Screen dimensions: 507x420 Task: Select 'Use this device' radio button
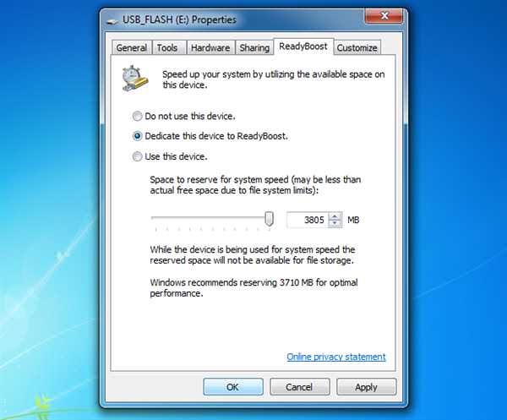pos(137,156)
